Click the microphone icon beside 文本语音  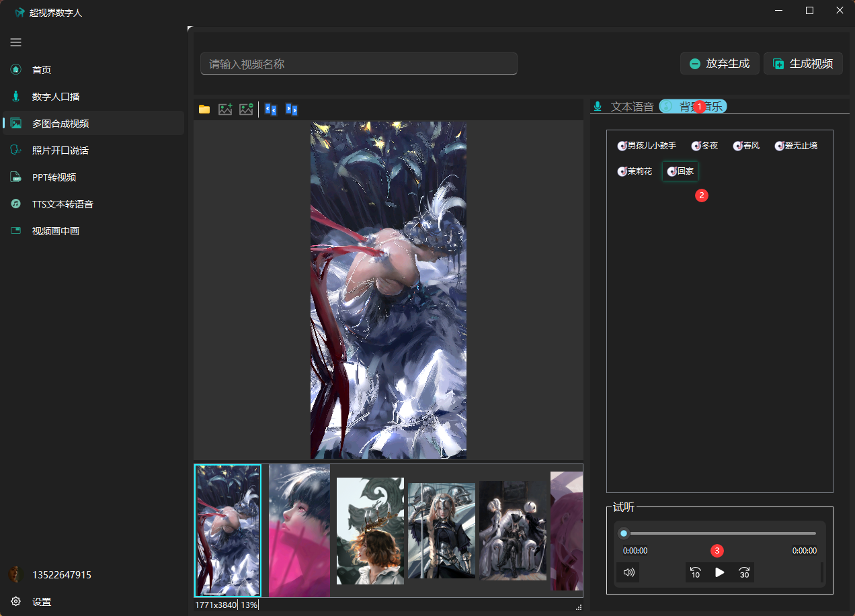tap(598, 106)
